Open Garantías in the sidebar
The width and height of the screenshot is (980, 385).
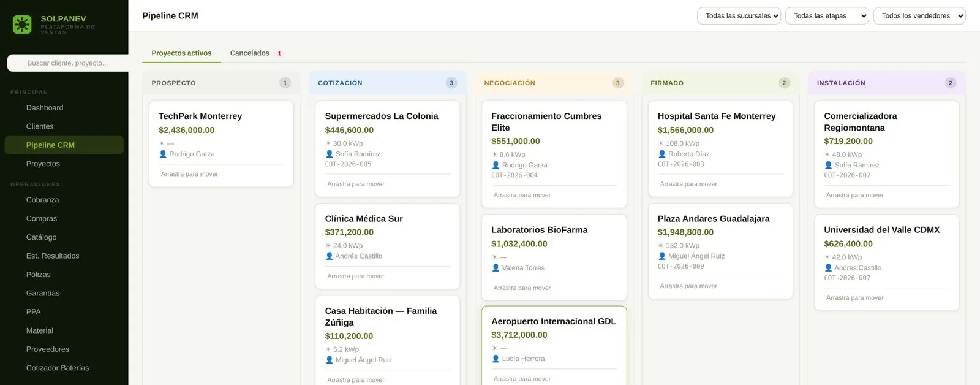64,294
